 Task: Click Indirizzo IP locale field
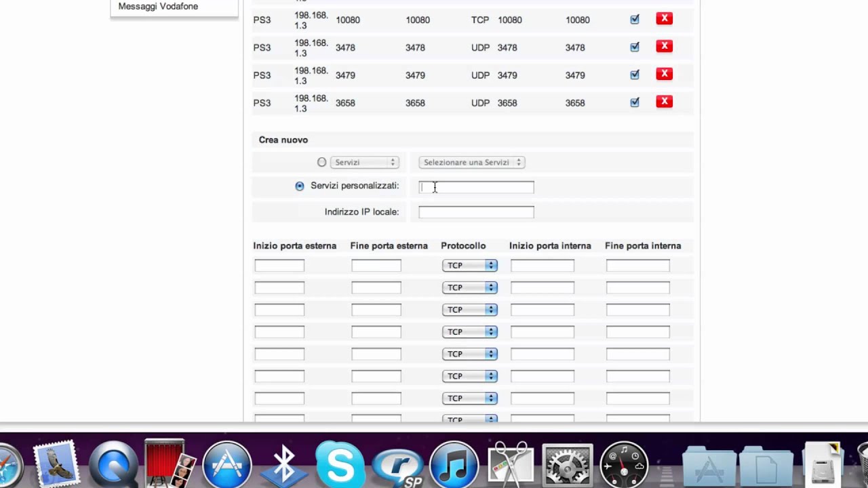point(476,212)
